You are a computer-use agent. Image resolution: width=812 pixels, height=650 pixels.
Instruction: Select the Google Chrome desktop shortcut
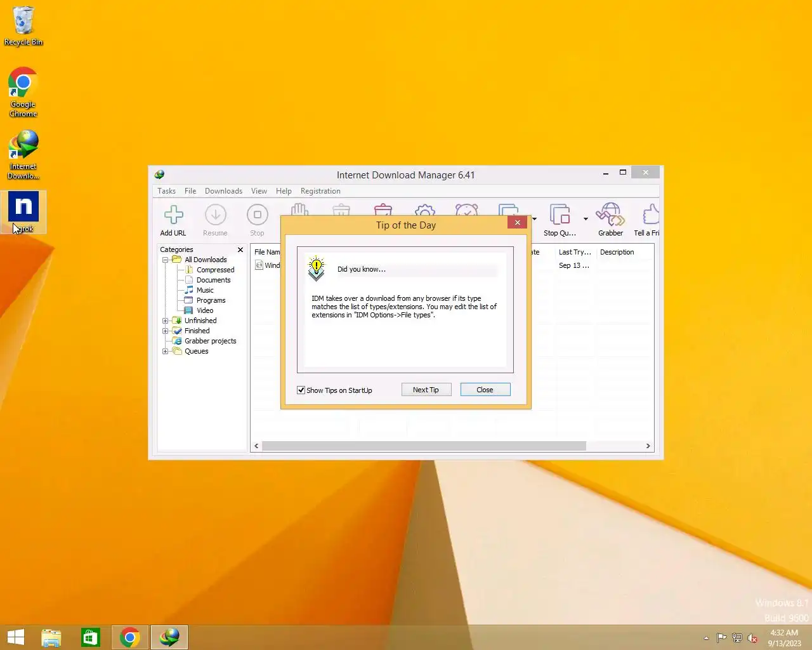[x=23, y=92]
